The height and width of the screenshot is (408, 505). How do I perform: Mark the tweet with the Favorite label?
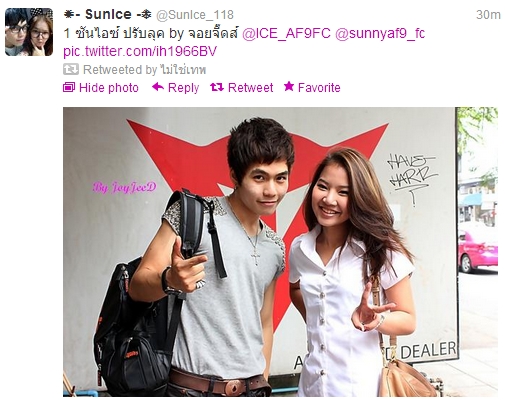319,88
